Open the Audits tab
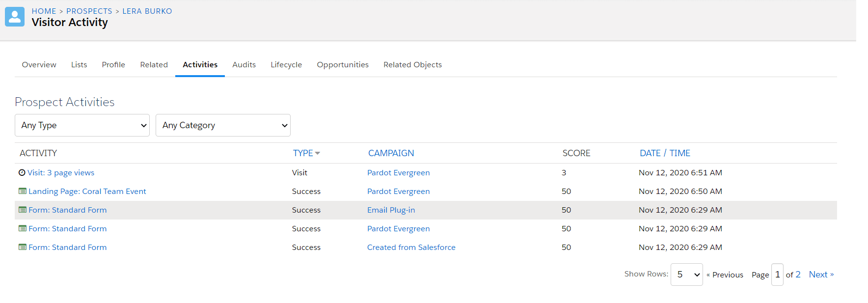868x303 pixels. coord(244,65)
